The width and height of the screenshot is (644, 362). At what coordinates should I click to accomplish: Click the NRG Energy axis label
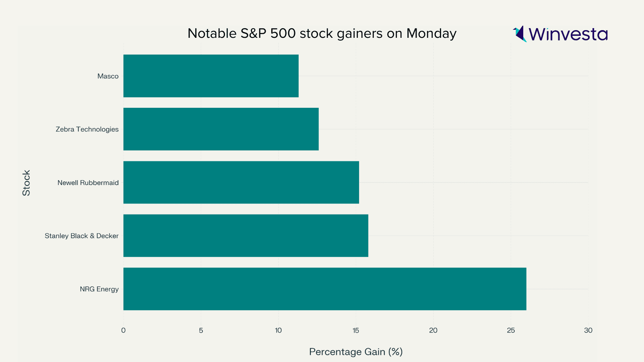coord(99,289)
